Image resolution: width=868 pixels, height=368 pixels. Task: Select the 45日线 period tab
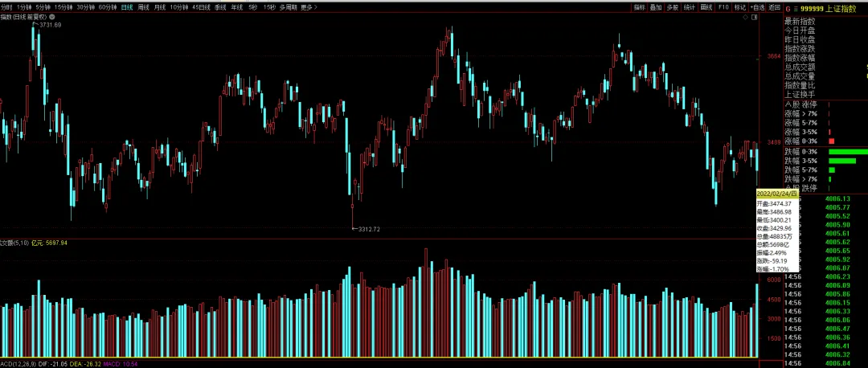[202, 7]
